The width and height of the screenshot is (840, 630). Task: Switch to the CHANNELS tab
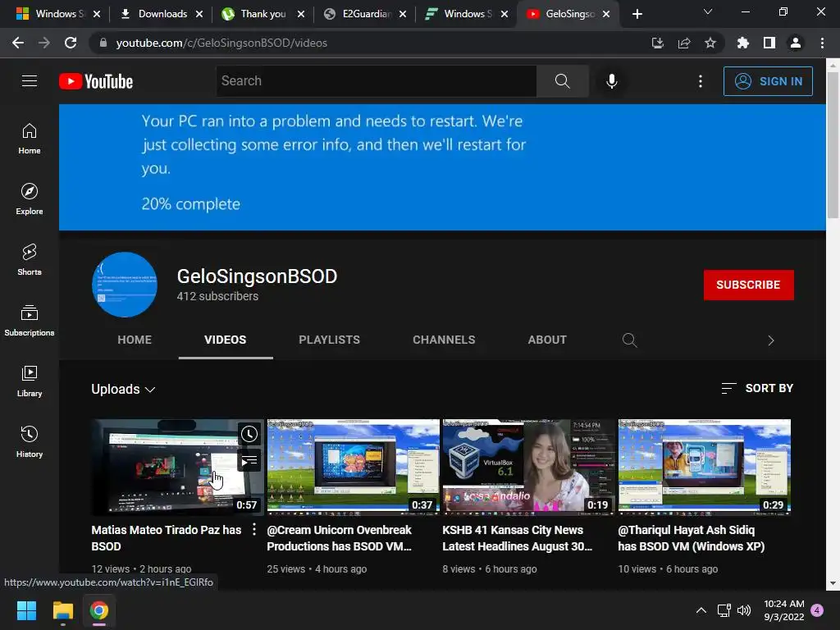click(444, 340)
